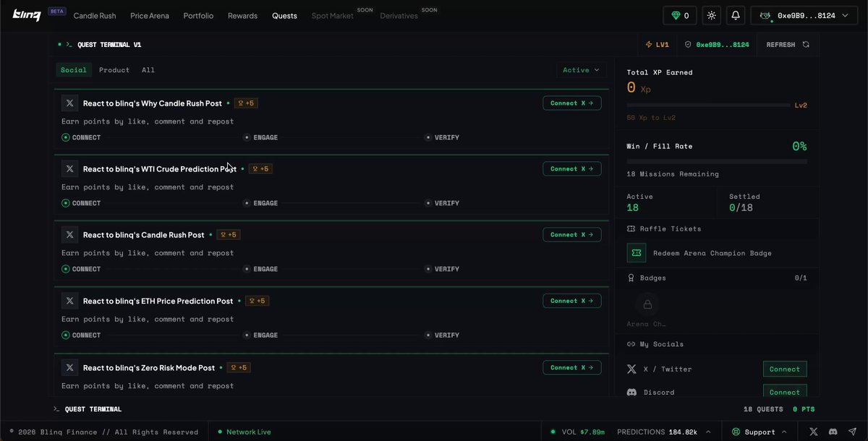Viewport: 868px width, 441px height.
Task: Open the X link in the footer
Action: tap(814, 432)
